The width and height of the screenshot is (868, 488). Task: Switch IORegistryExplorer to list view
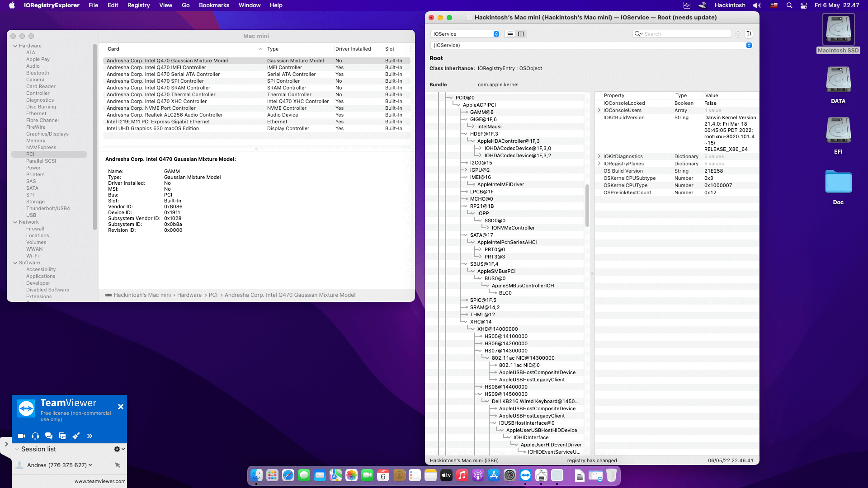[510, 34]
